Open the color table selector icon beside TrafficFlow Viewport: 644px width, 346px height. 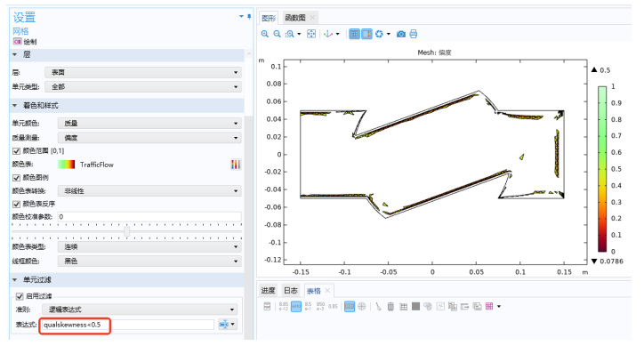pos(236,165)
